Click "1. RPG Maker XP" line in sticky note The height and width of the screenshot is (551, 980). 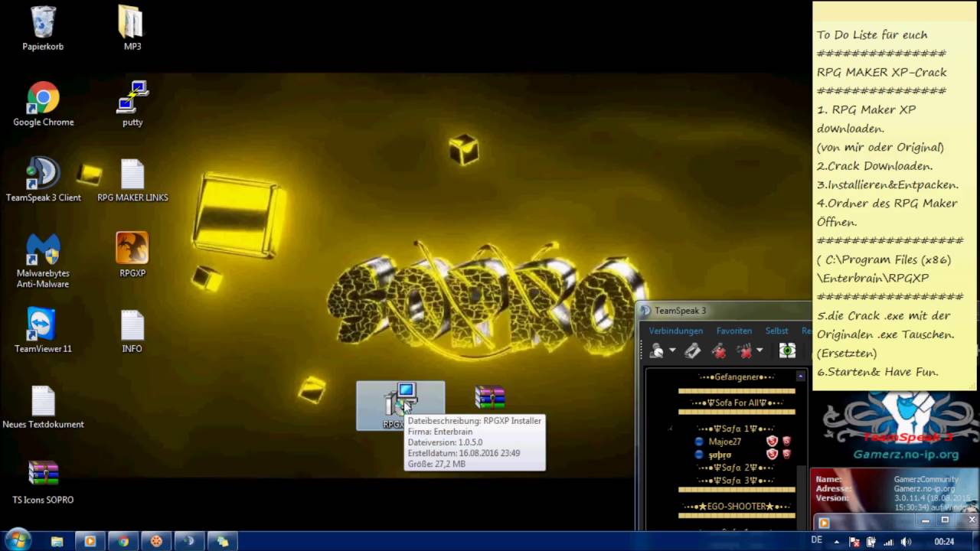click(867, 109)
